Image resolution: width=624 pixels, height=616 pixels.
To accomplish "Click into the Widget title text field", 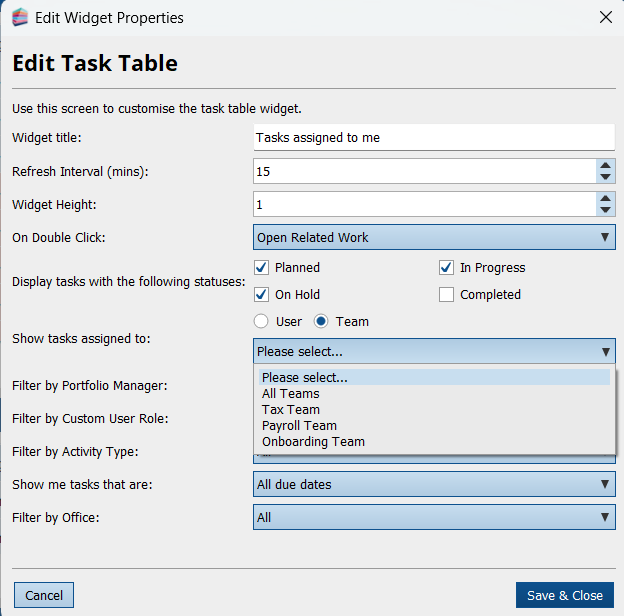I will click(434, 138).
